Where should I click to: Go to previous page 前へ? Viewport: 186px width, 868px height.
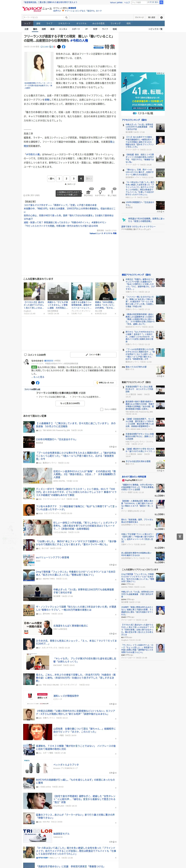tap(51, 179)
